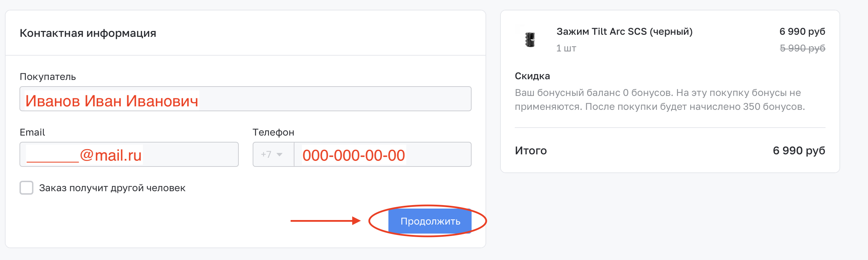Click the crossed-out 5 990 руб price
The image size is (868, 260).
pyautogui.click(x=802, y=48)
